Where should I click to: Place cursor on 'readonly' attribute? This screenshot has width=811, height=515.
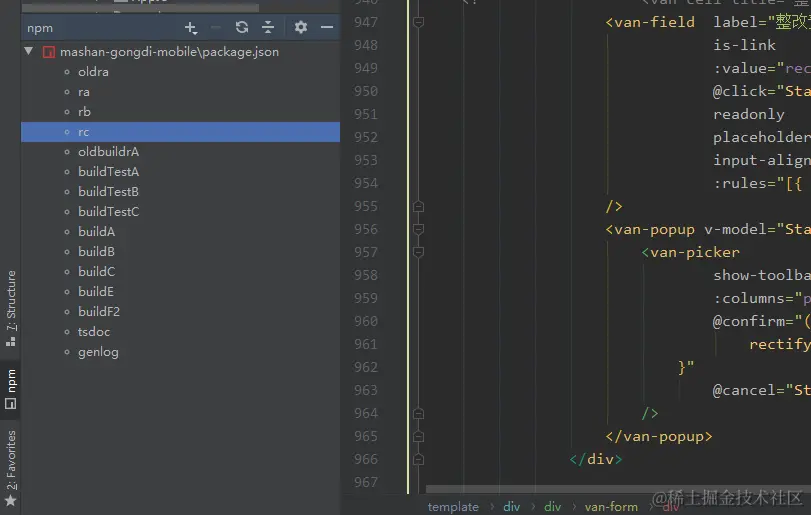pos(748,114)
